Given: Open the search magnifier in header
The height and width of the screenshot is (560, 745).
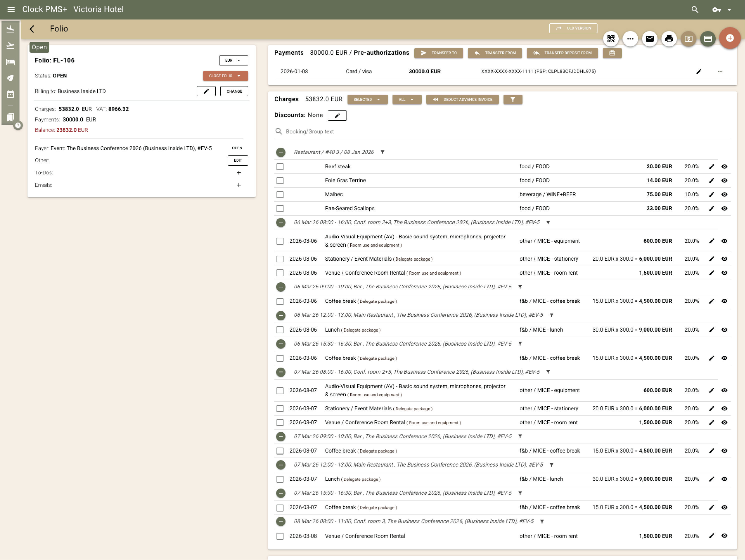Looking at the screenshot, I should 695,9.
